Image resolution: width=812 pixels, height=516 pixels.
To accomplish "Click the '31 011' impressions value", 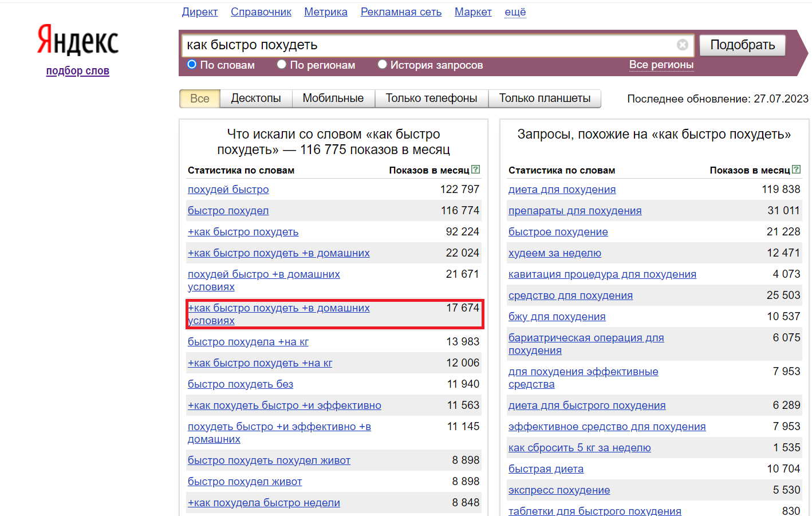I will (784, 211).
